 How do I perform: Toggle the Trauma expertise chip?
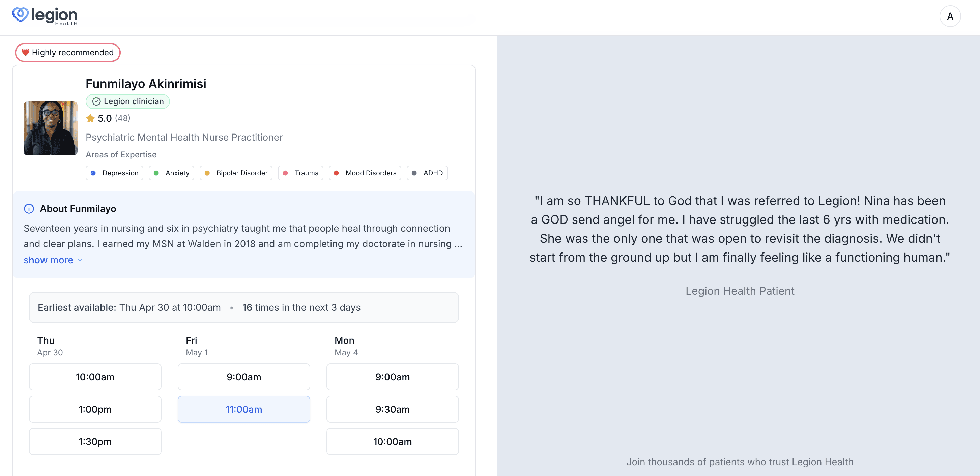[300, 173]
